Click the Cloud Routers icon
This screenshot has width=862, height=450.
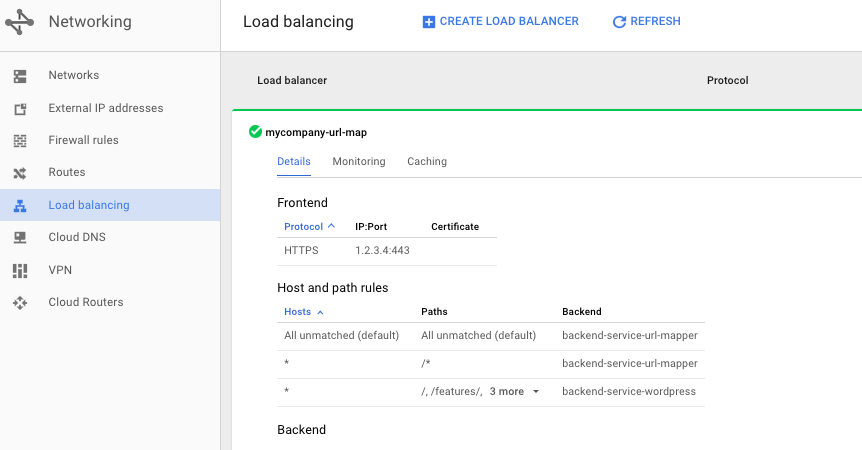[20, 302]
